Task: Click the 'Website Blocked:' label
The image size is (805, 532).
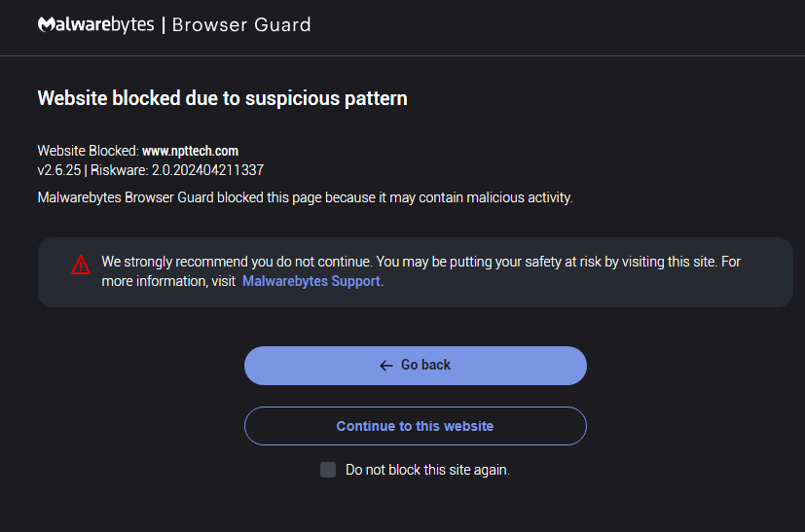Action: click(88, 151)
